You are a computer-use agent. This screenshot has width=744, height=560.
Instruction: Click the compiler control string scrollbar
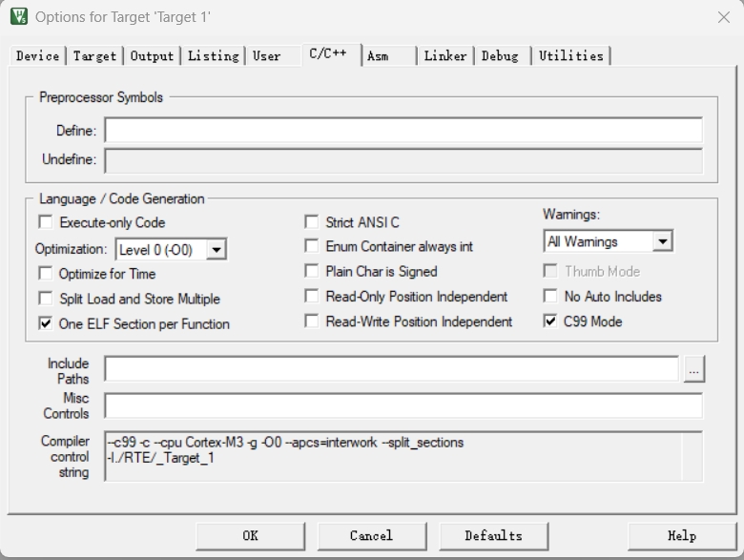tap(692, 456)
